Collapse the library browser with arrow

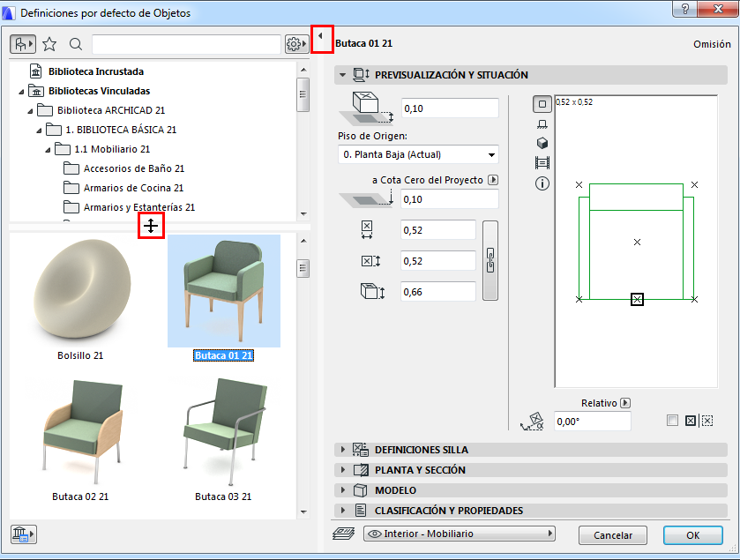tap(321, 36)
